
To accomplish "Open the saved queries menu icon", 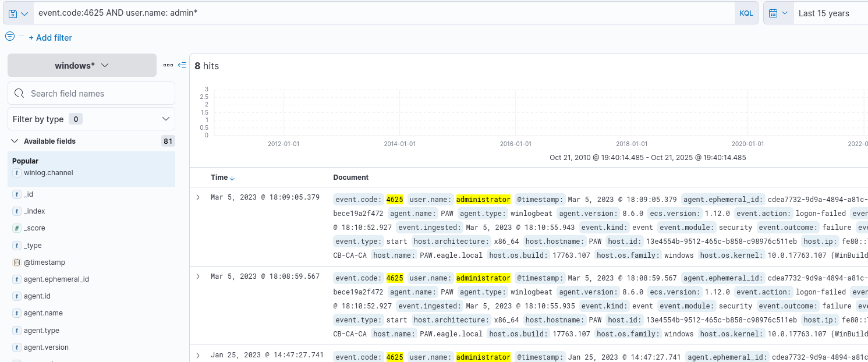I will (x=18, y=13).
